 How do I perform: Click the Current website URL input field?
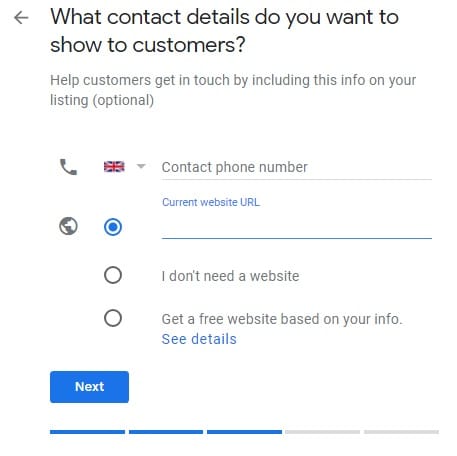click(x=297, y=228)
